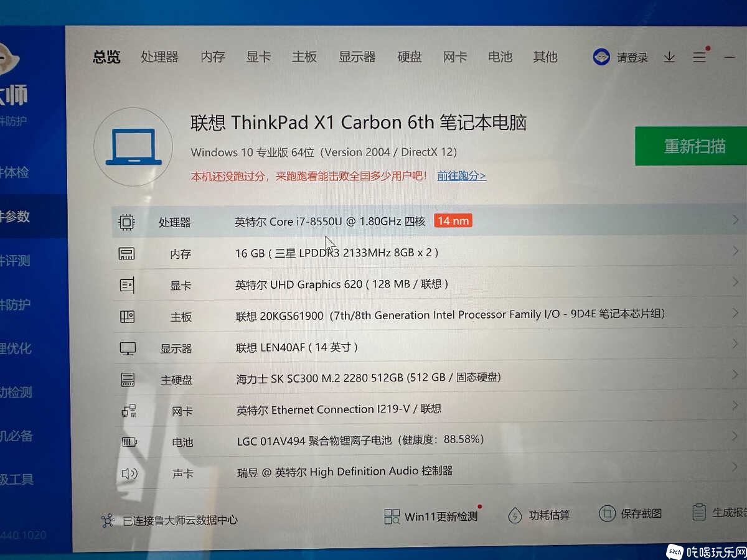Click the sound card speaker icon

129,474
